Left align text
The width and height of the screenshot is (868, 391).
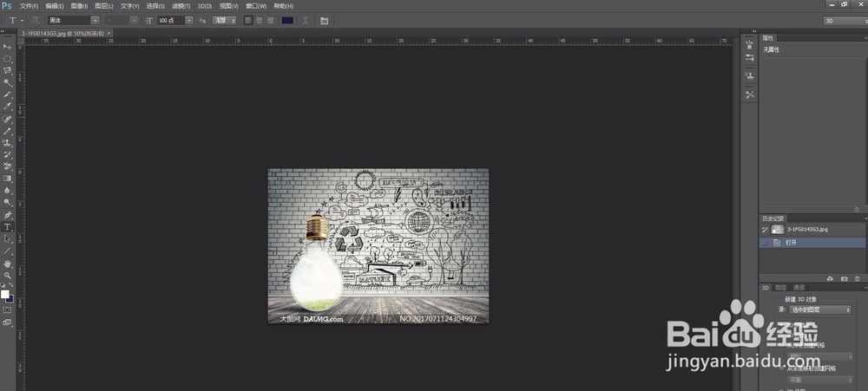pyautogui.click(x=248, y=21)
